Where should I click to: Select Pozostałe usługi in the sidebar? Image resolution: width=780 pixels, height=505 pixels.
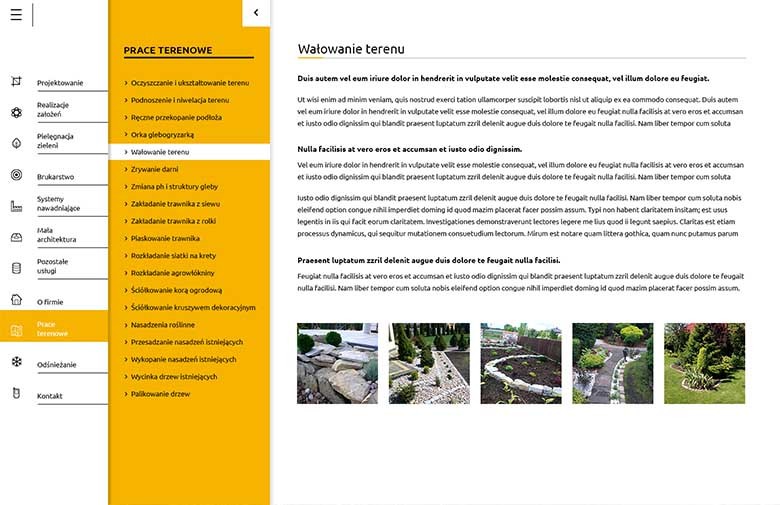(x=52, y=266)
